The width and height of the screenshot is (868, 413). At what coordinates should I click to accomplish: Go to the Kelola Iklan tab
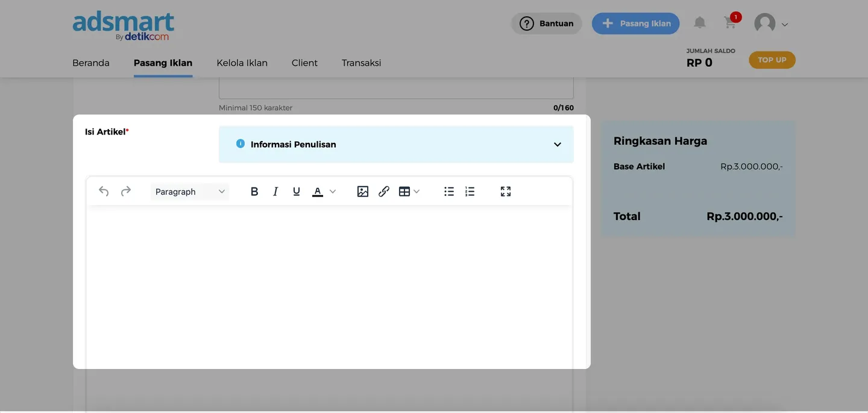pyautogui.click(x=242, y=63)
